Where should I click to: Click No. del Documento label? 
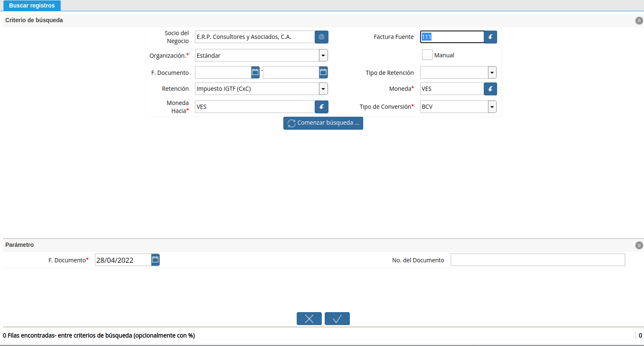point(418,260)
